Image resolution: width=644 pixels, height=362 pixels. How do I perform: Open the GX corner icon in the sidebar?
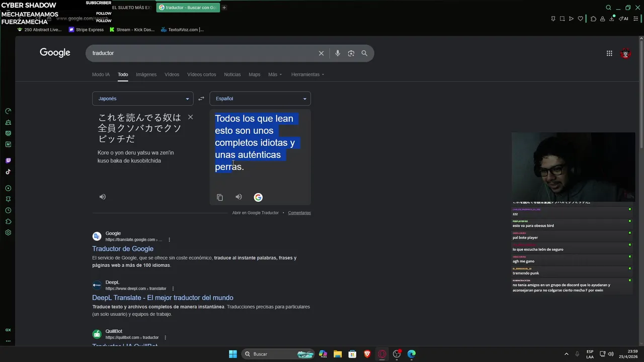tap(8, 330)
